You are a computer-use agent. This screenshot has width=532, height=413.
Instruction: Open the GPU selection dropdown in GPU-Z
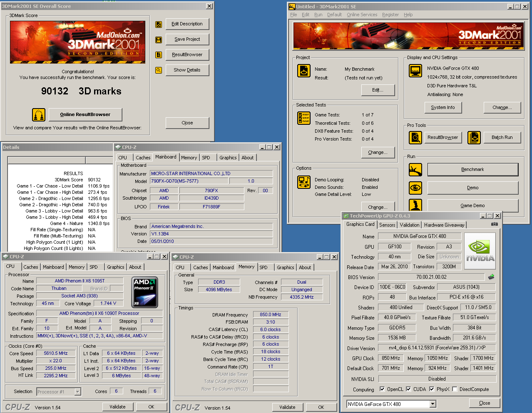(x=433, y=404)
